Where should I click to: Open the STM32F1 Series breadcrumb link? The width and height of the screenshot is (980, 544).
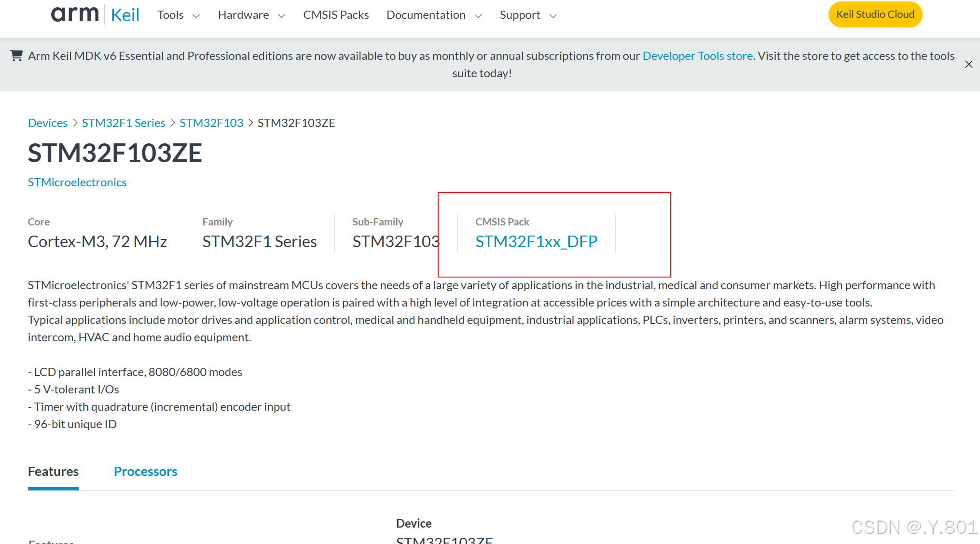pyautogui.click(x=124, y=123)
